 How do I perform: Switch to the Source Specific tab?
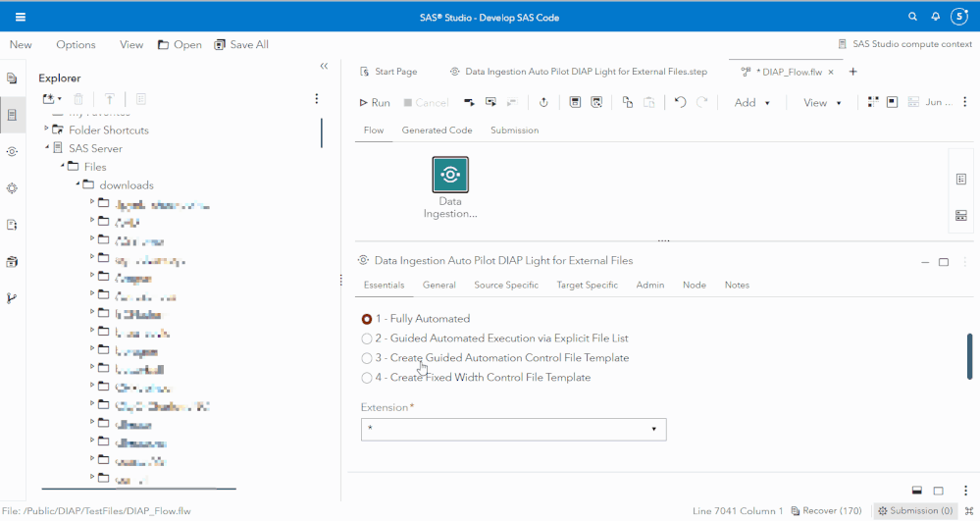(x=505, y=285)
